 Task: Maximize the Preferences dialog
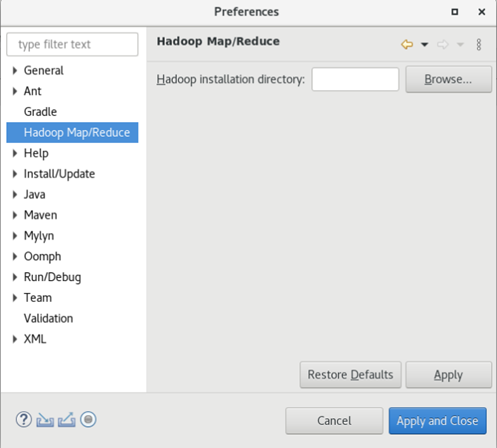pos(455,12)
